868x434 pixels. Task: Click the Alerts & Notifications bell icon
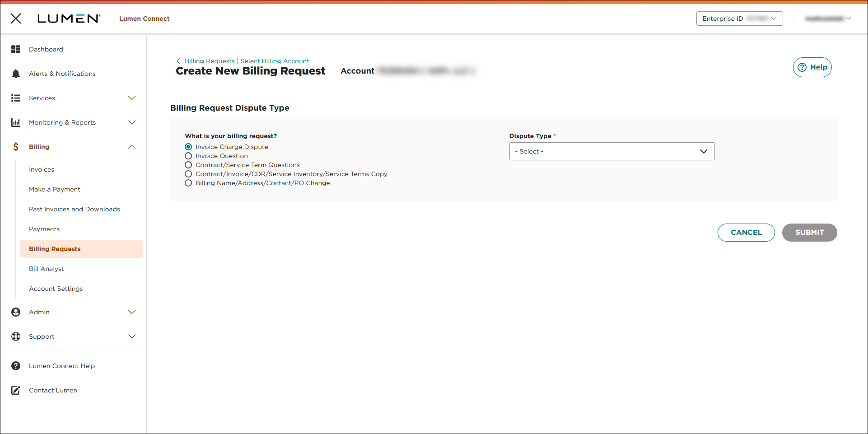(x=16, y=73)
